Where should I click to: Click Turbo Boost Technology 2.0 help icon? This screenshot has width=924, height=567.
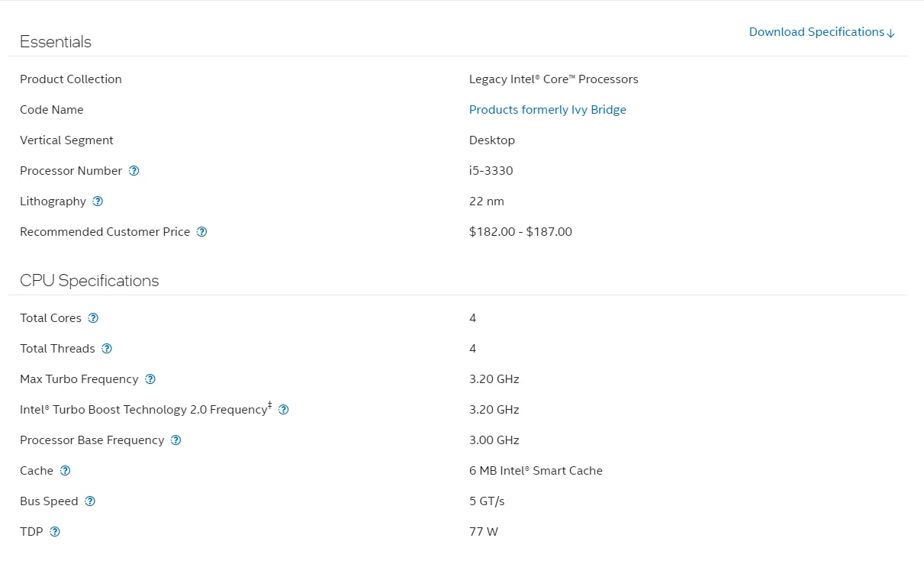[x=284, y=410]
